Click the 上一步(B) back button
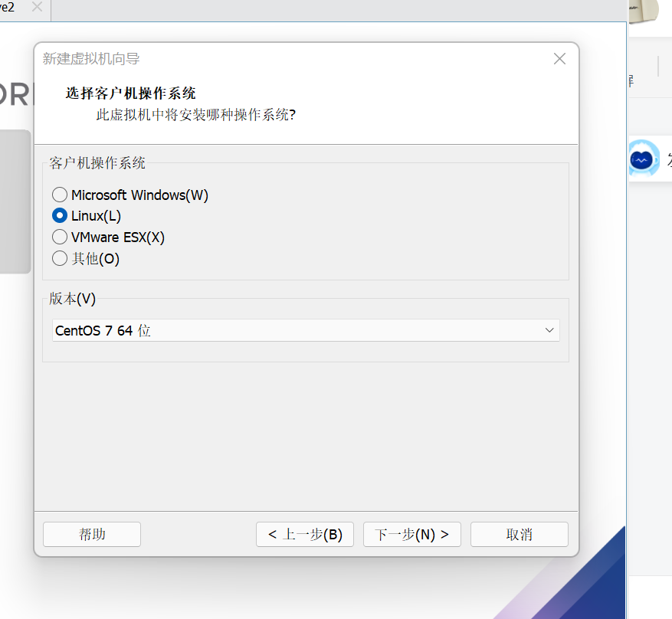 304,534
